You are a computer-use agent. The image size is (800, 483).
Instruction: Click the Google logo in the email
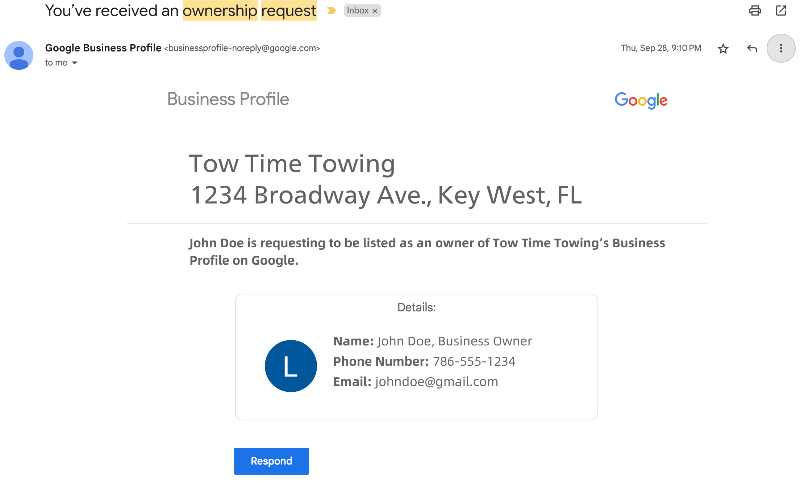click(x=641, y=100)
